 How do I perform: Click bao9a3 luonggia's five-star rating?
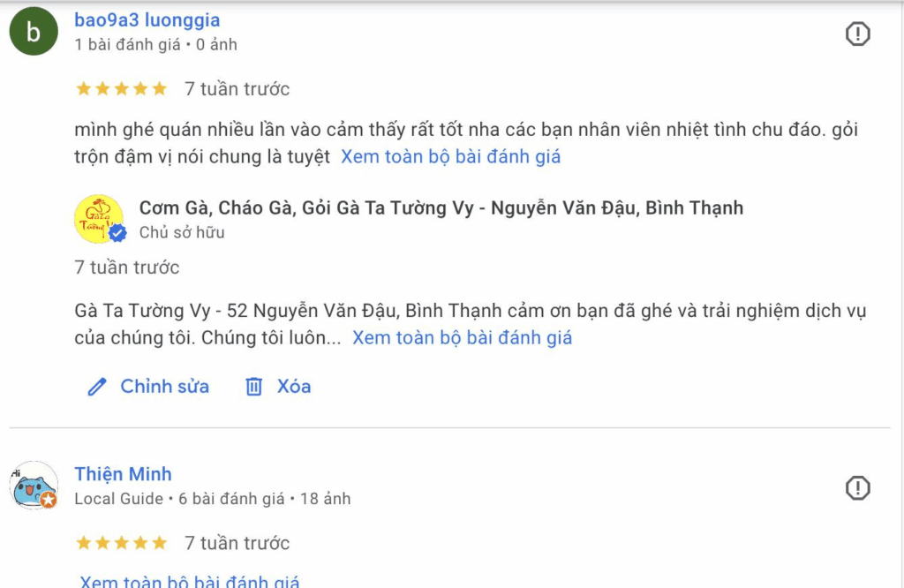click(121, 88)
